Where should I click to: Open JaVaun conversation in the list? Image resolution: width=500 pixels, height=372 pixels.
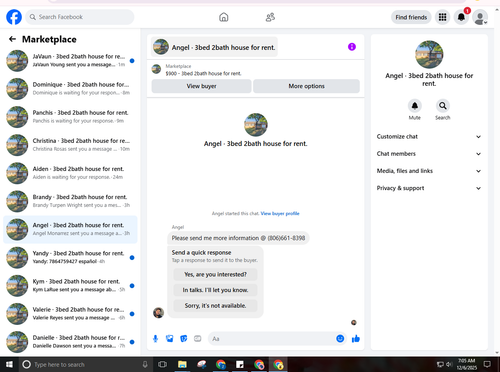pyautogui.click(x=70, y=61)
